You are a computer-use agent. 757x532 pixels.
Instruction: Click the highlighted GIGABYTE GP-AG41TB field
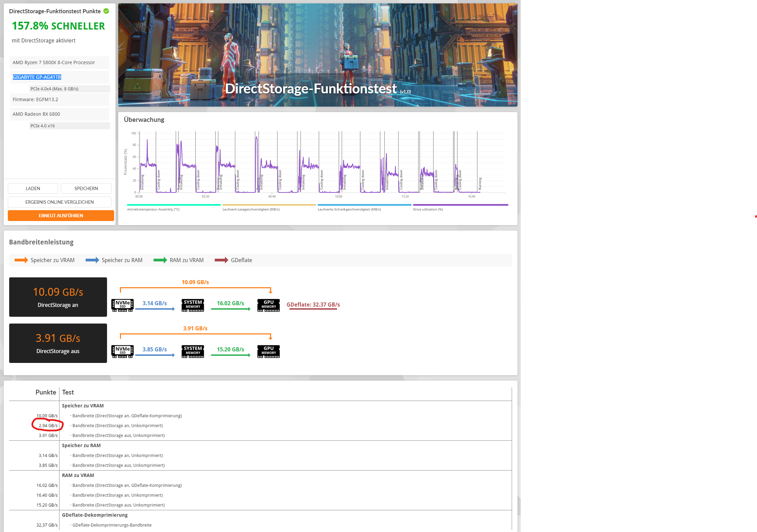click(37, 77)
